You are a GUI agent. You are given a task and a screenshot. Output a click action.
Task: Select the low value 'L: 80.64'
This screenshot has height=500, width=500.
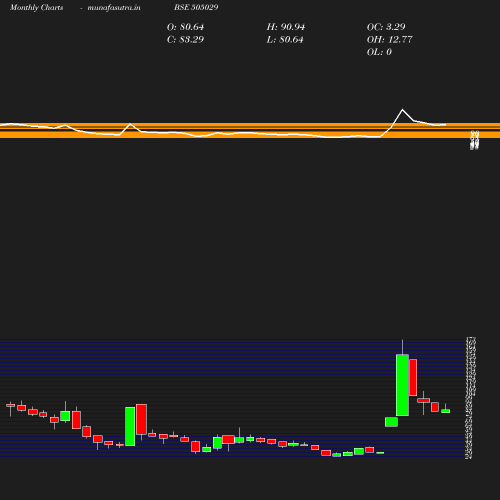tap(285, 40)
